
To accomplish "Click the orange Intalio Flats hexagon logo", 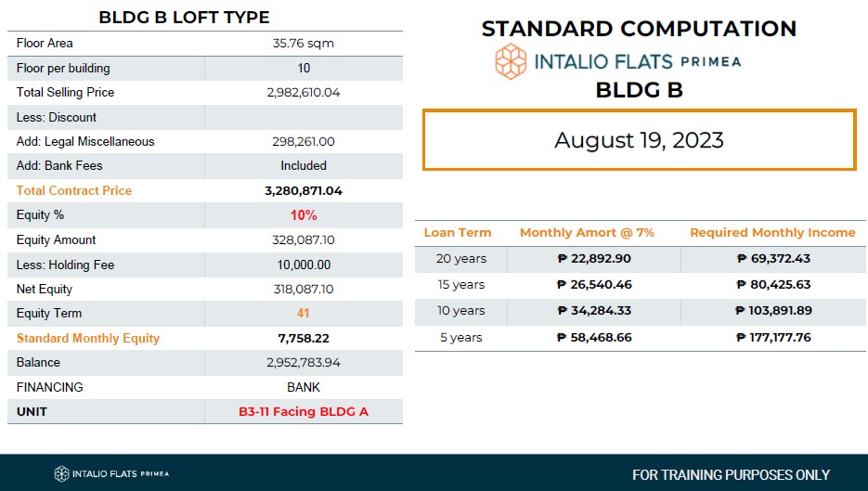I will (511, 61).
